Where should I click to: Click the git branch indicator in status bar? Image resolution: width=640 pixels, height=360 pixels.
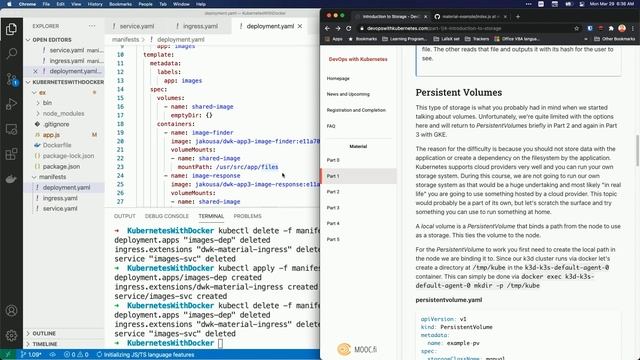[x=31, y=355]
